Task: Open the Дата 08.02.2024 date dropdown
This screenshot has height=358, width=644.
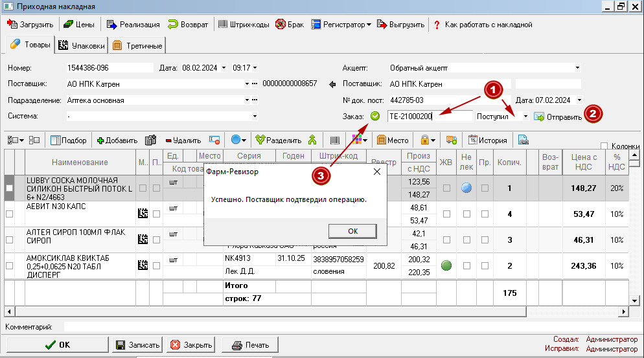Action: [224, 68]
